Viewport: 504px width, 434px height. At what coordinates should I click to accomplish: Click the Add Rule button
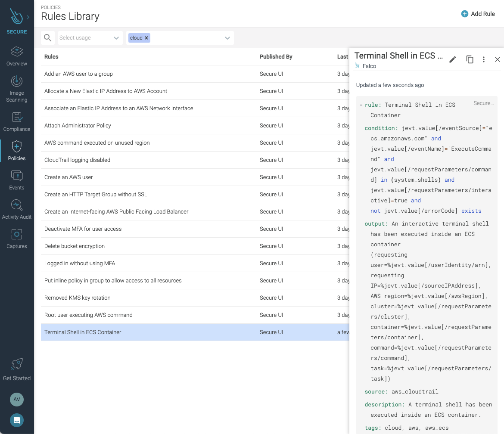tap(478, 14)
